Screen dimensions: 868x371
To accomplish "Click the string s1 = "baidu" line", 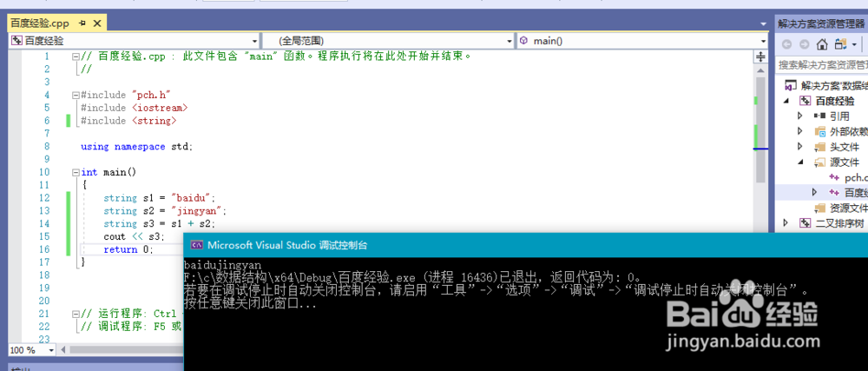I will tap(160, 198).
